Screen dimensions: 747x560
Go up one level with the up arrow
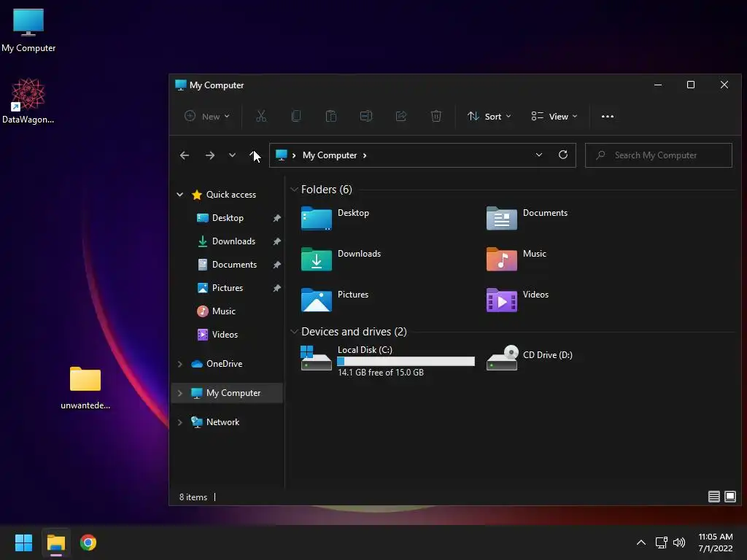253,155
